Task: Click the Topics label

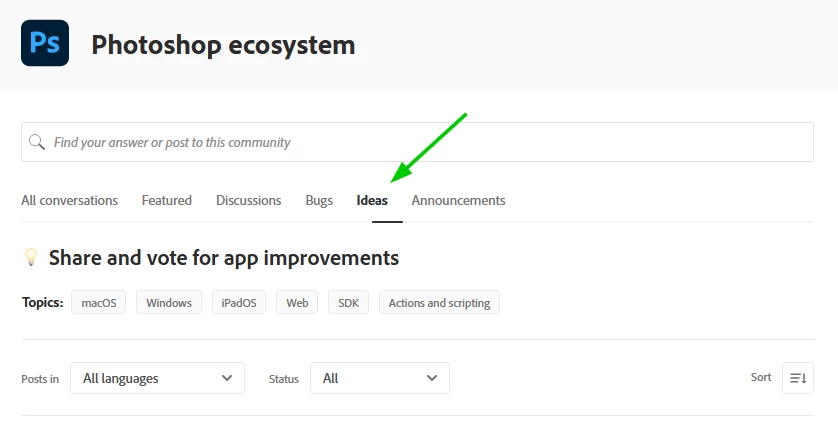Action: tap(43, 302)
